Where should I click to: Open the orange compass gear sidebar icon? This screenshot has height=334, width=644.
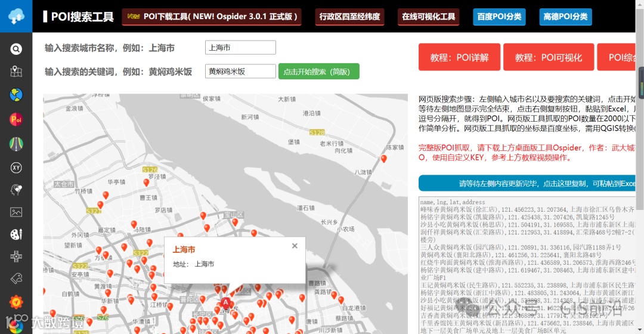16,302
